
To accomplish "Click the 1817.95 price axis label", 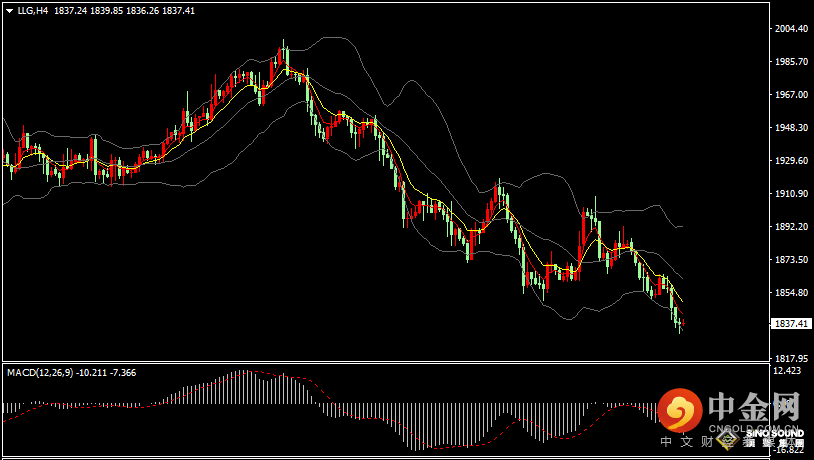I will (x=792, y=359).
